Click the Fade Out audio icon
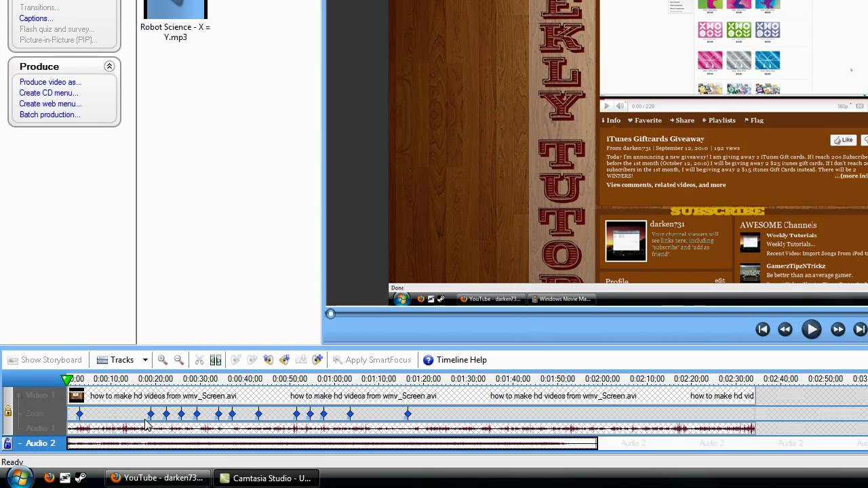 pos(252,360)
